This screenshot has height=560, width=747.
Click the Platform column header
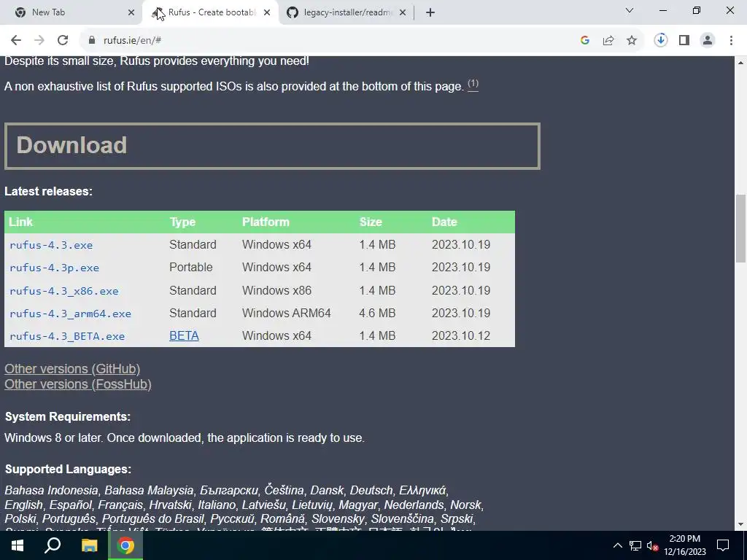tap(266, 222)
